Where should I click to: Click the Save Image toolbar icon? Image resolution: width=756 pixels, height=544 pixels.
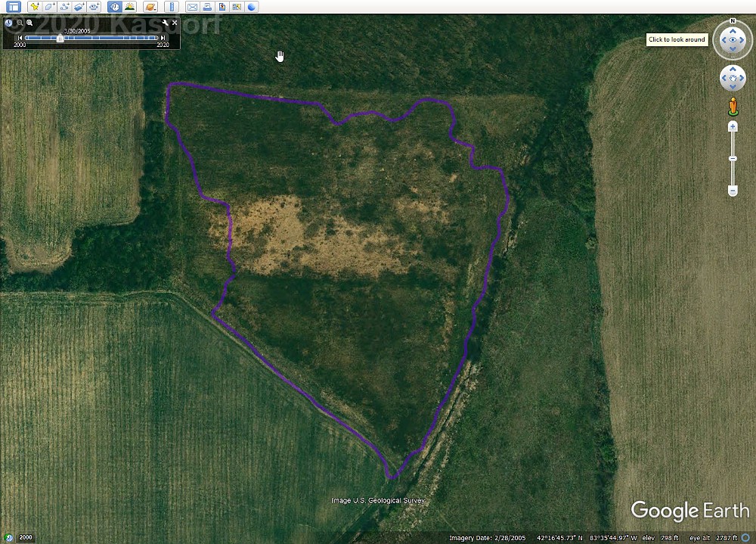tap(222, 7)
